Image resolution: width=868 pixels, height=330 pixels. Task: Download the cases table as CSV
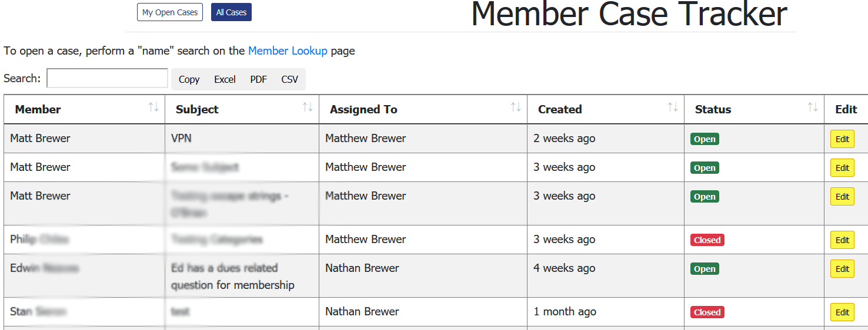point(289,79)
